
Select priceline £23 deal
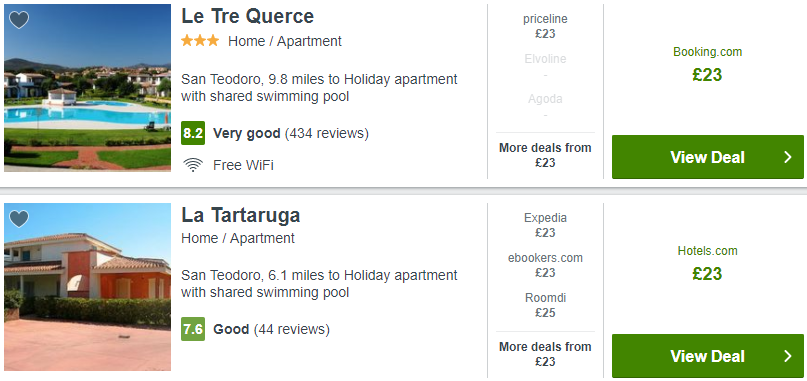(545, 26)
